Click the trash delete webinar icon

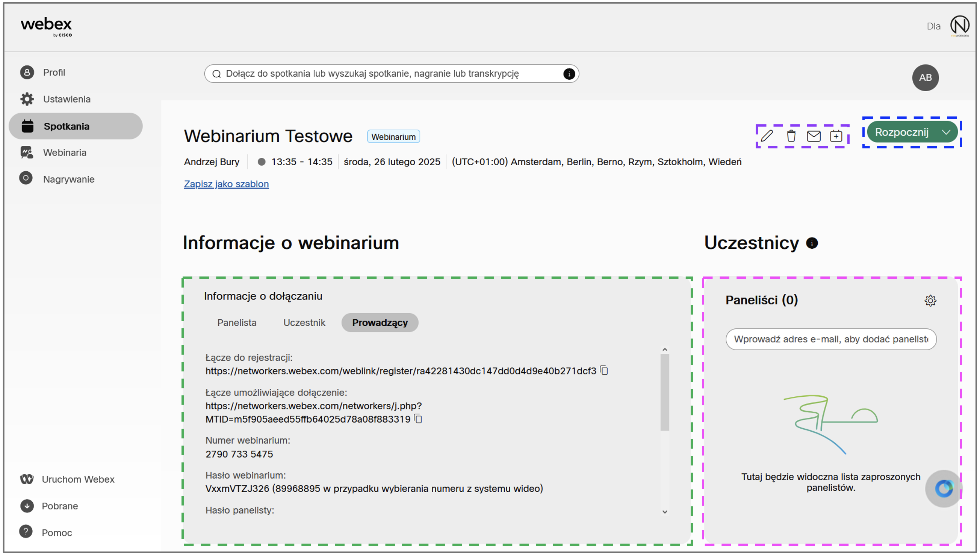coord(791,136)
